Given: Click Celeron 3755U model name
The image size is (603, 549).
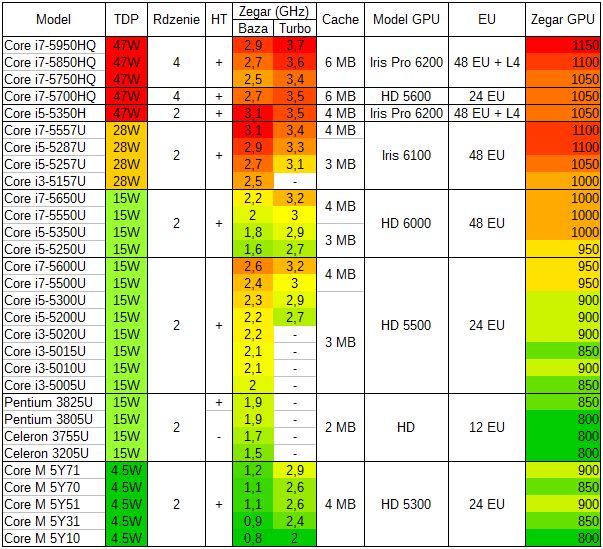Looking at the screenshot, I should point(47,436).
